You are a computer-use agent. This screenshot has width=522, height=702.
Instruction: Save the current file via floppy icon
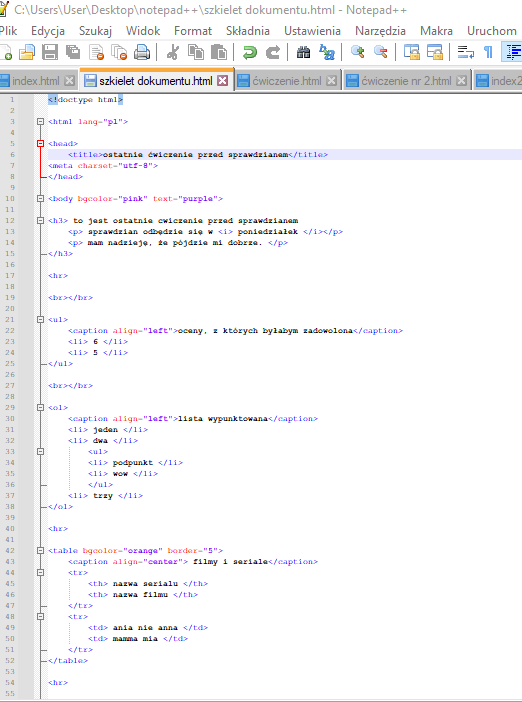[x=50, y=52]
